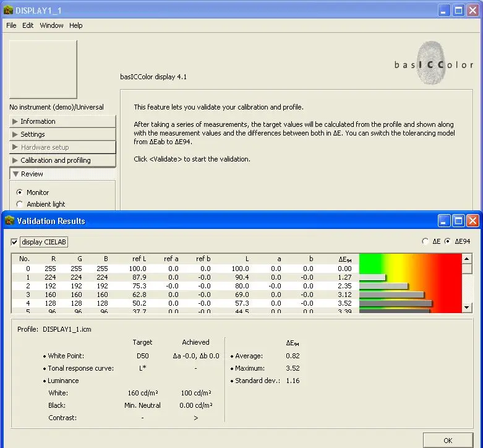Open the Help menu
483x448 pixels.
click(76, 25)
